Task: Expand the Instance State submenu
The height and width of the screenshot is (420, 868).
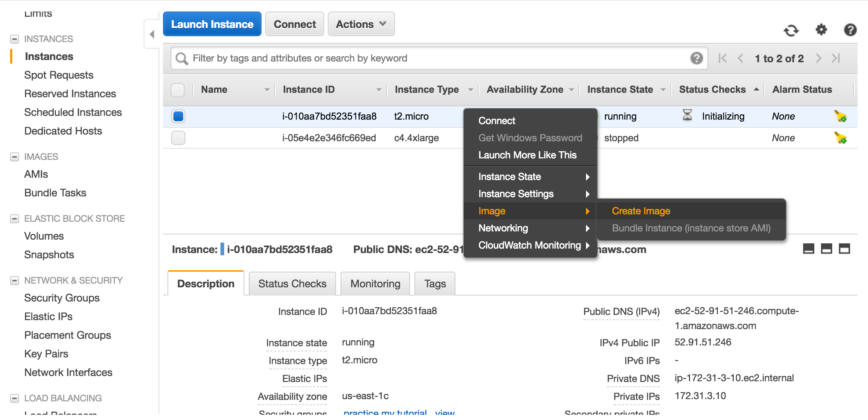Action: point(510,177)
